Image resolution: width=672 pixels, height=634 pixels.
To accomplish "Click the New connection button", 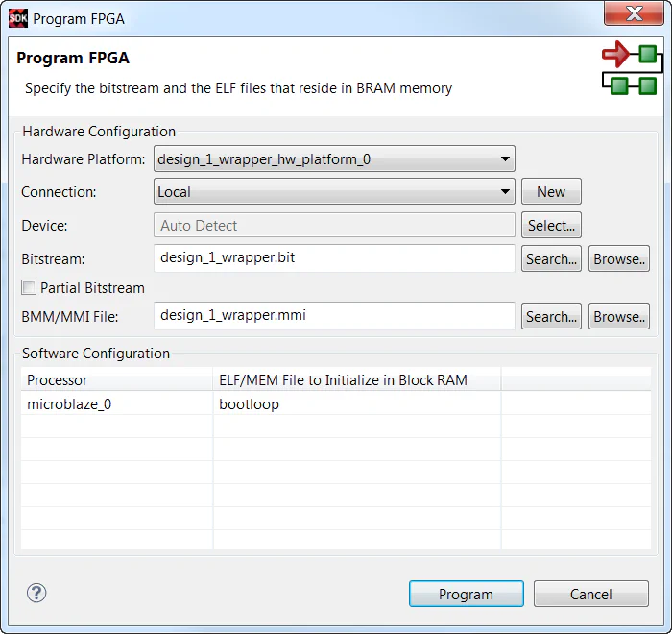I will 551,192.
